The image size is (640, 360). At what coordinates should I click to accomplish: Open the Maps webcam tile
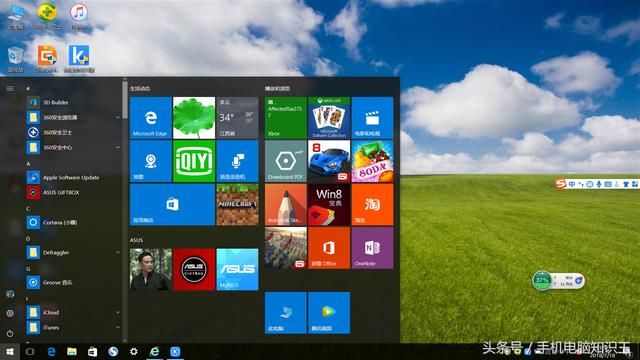151,161
